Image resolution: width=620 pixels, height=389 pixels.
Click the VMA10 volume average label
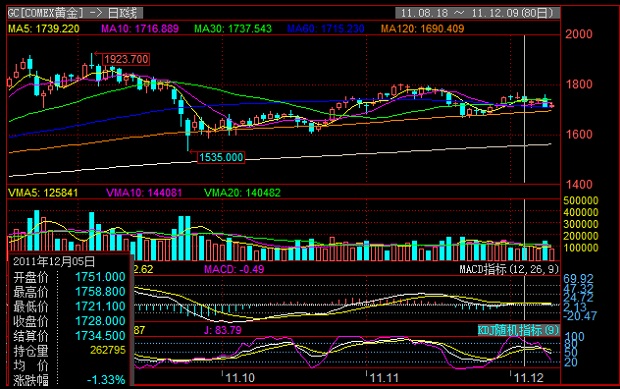click(144, 193)
